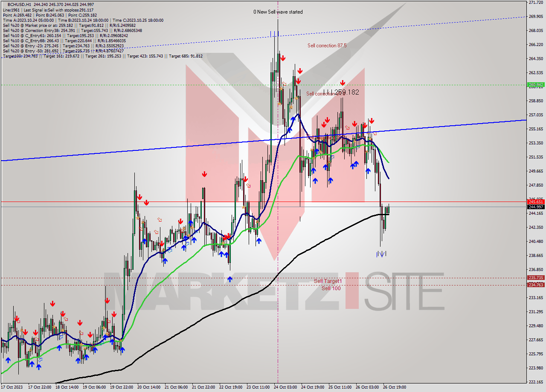Select the 'Sell %20 @ Entry -23' line
This screenshot has width=546, height=392.
coord(63,46)
